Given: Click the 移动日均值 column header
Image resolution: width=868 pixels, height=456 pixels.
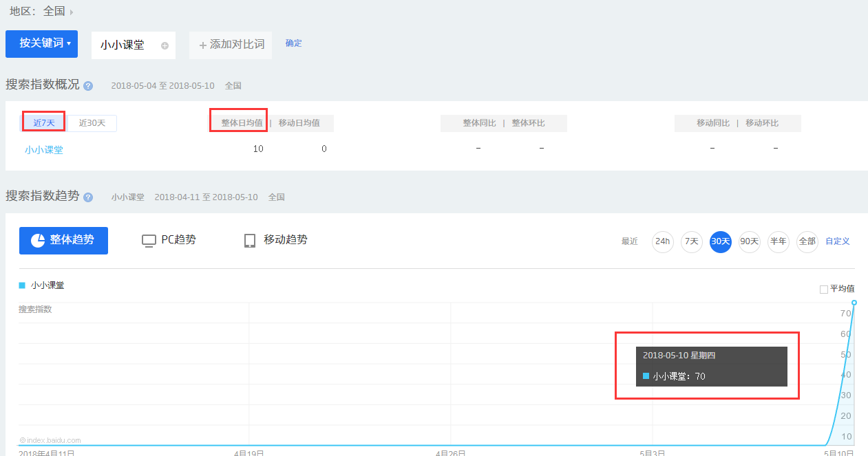Looking at the screenshot, I should tap(299, 123).
